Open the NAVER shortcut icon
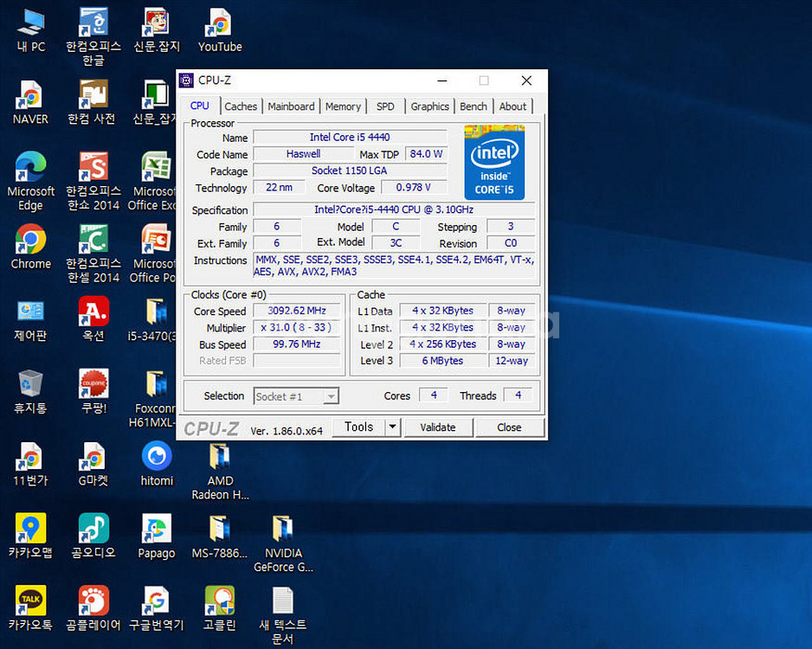The width and height of the screenshot is (812, 649). pos(31,102)
